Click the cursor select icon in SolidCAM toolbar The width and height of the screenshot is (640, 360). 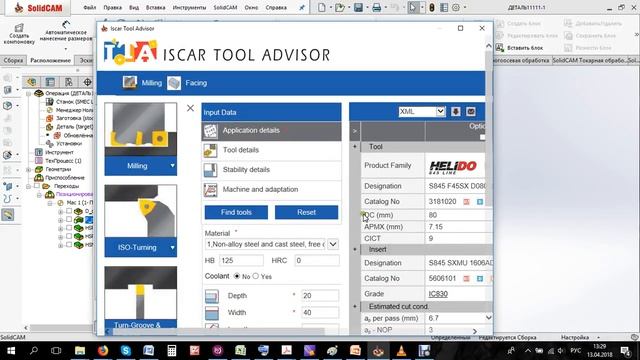413,7
